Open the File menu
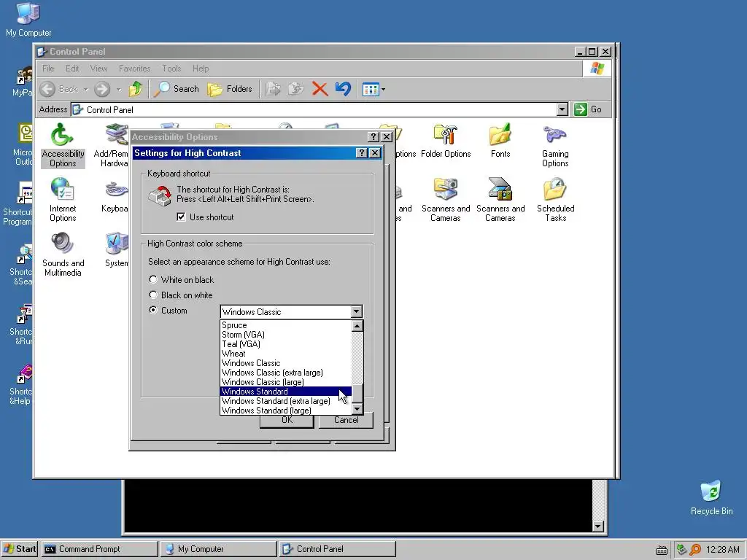 coord(48,69)
